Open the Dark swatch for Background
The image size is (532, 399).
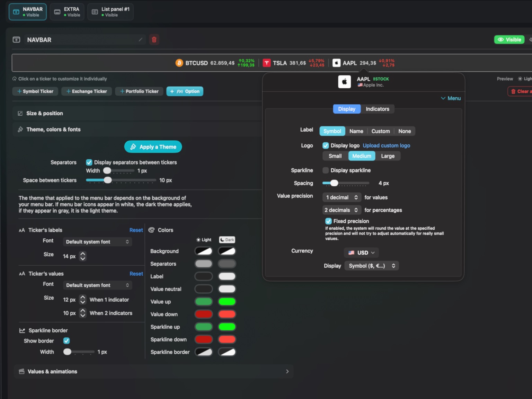227,251
